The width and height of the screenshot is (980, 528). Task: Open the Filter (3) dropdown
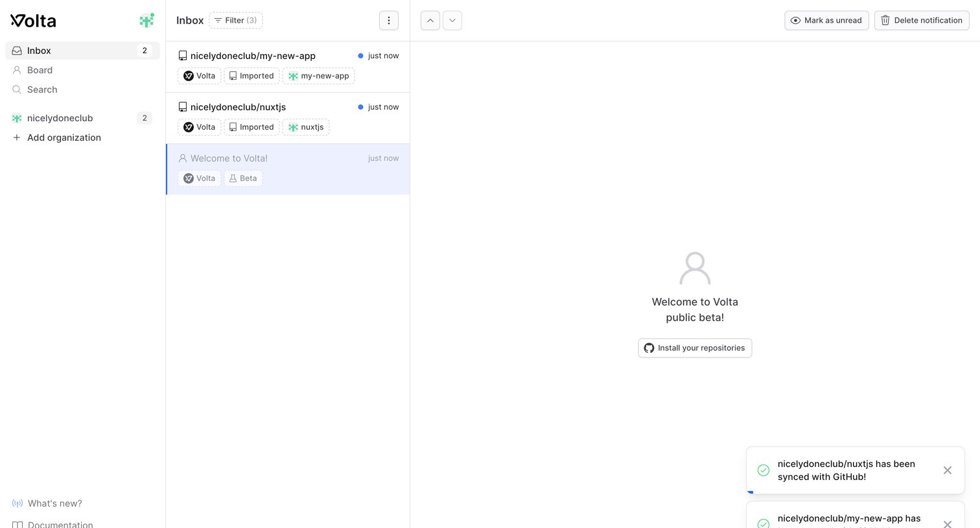click(236, 21)
